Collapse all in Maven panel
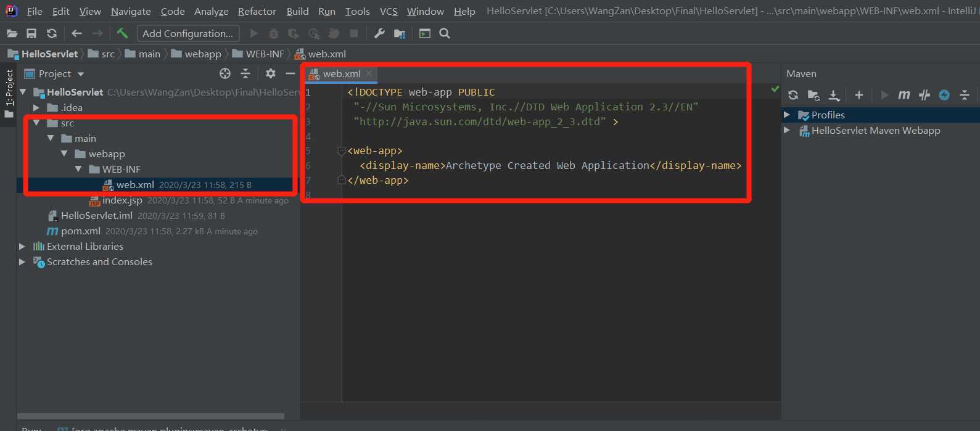 click(x=965, y=95)
